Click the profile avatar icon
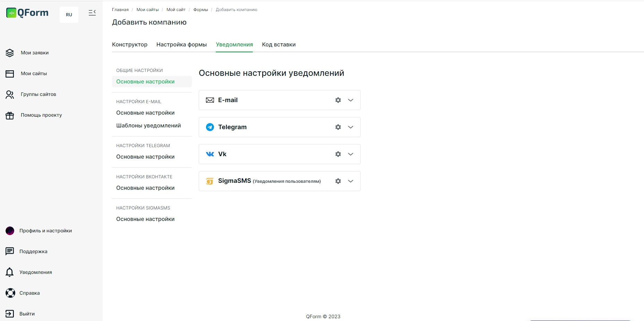The height and width of the screenshot is (321, 644). [x=10, y=231]
